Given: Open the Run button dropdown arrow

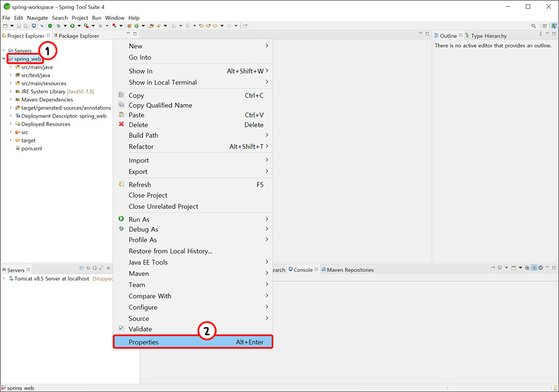Looking at the screenshot, I should pyautogui.click(x=79, y=26).
